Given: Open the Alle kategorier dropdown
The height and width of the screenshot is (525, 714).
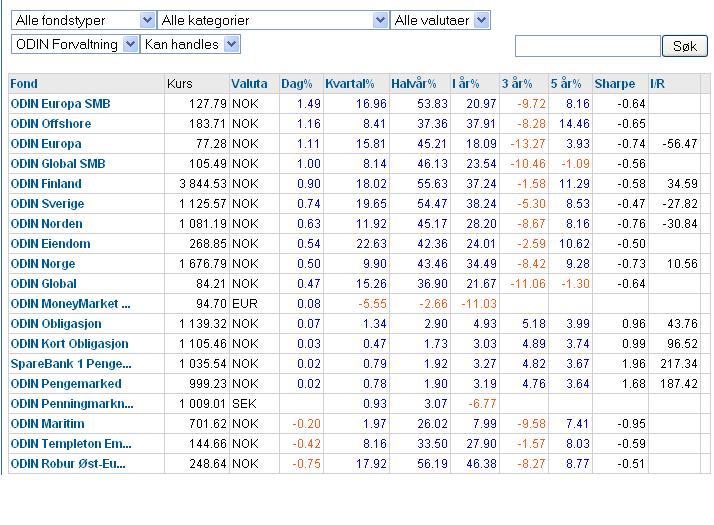Looking at the screenshot, I should (x=273, y=20).
